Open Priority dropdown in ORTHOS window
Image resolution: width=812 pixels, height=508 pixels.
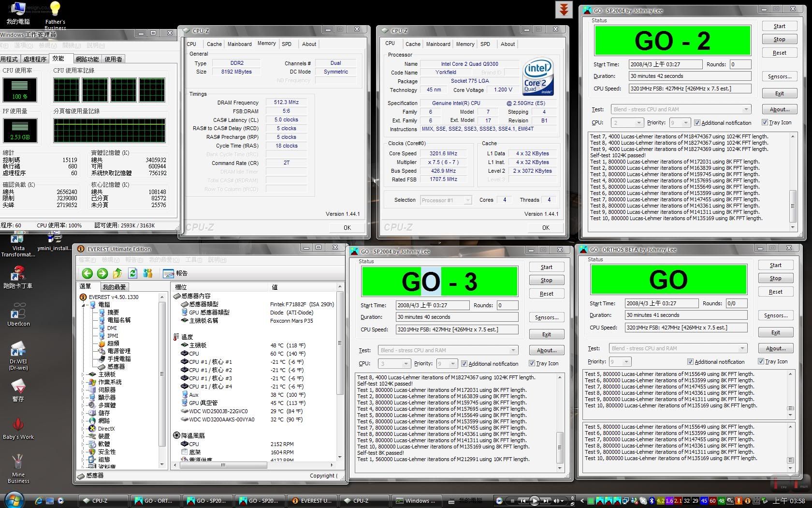(x=620, y=361)
